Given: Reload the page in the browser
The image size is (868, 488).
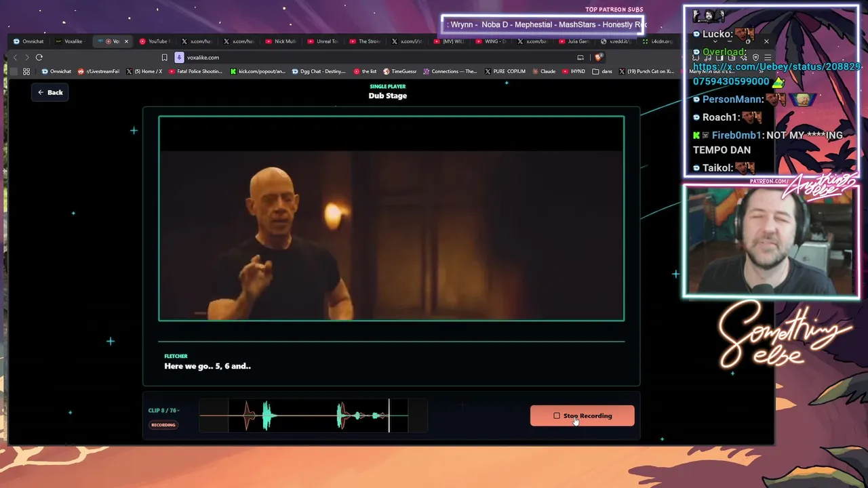Looking at the screenshot, I should [x=39, y=58].
